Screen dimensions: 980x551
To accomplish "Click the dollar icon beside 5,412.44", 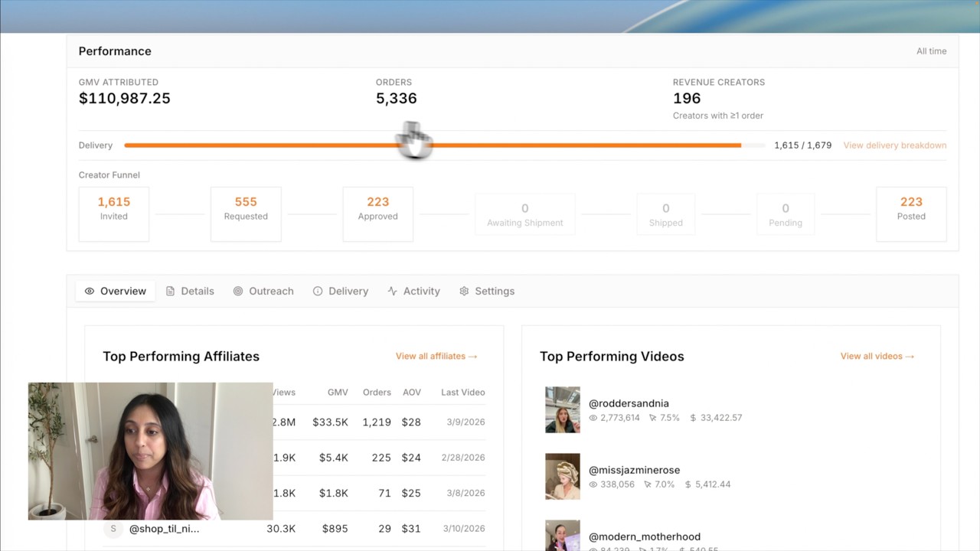I will [688, 484].
